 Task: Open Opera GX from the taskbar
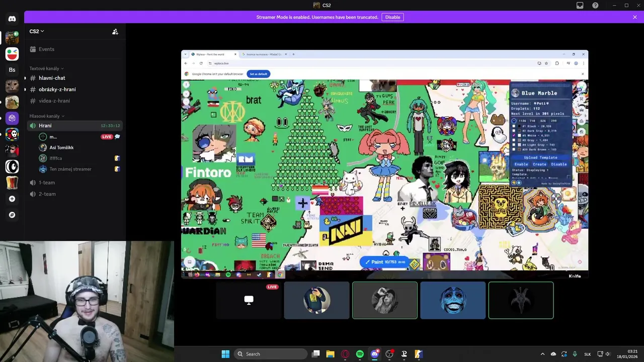coord(345,354)
